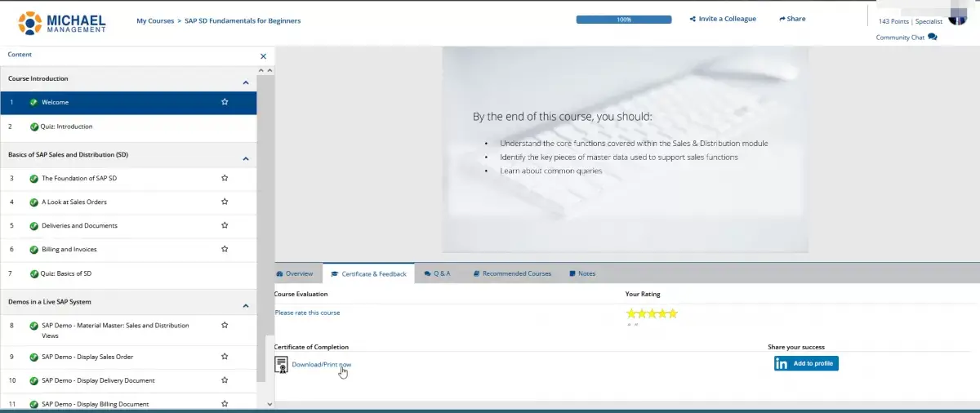Set rating with the first yellow star
This screenshot has height=413, width=980.
coord(631,313)
